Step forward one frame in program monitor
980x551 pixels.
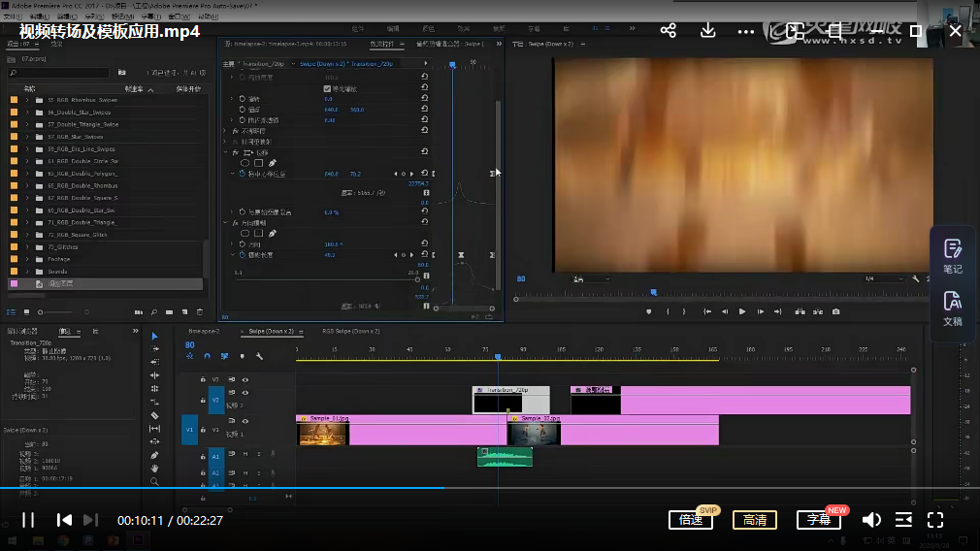pyautogui.click(x=760, y=311)
